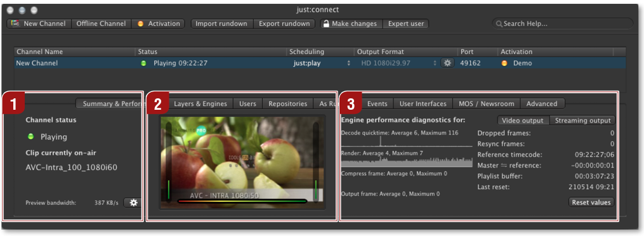Open Preview bandwidth gear settings
644x236 pixels.
[133, 203]
